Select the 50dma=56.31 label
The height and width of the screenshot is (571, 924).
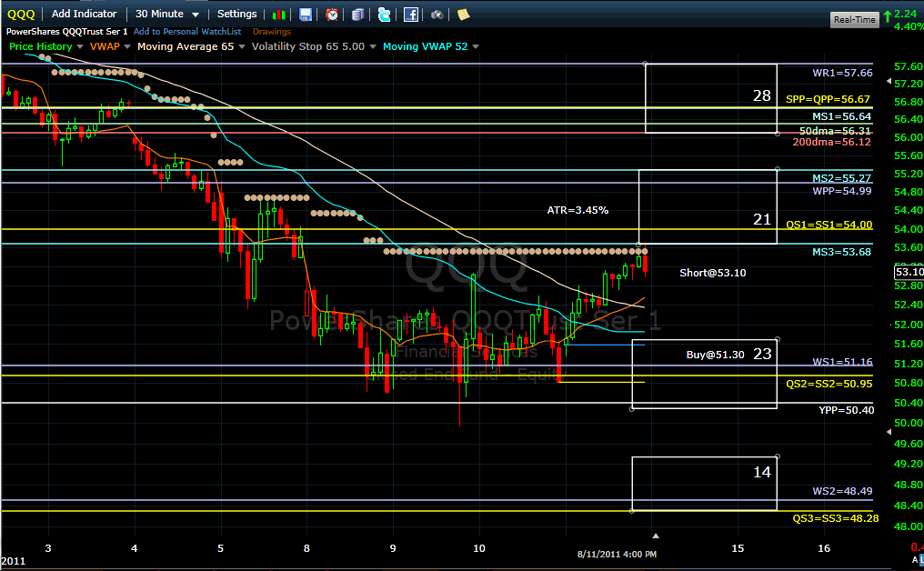(835, 131)
